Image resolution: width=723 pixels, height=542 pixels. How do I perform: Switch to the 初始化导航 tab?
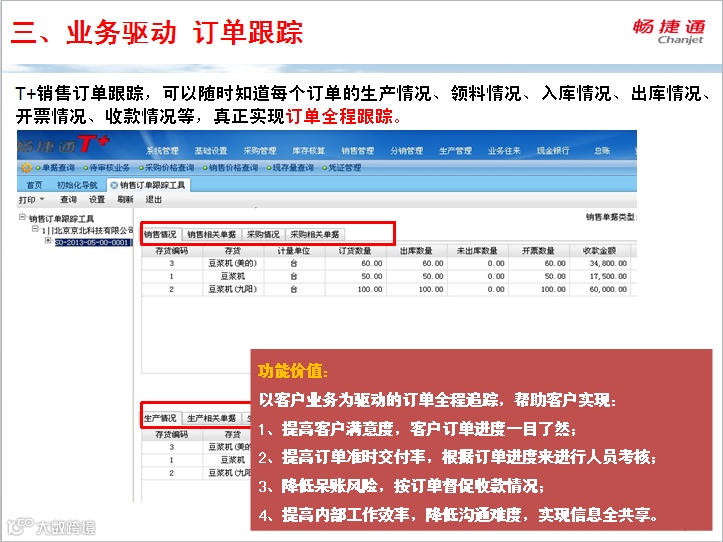click(x=77, y=185)
